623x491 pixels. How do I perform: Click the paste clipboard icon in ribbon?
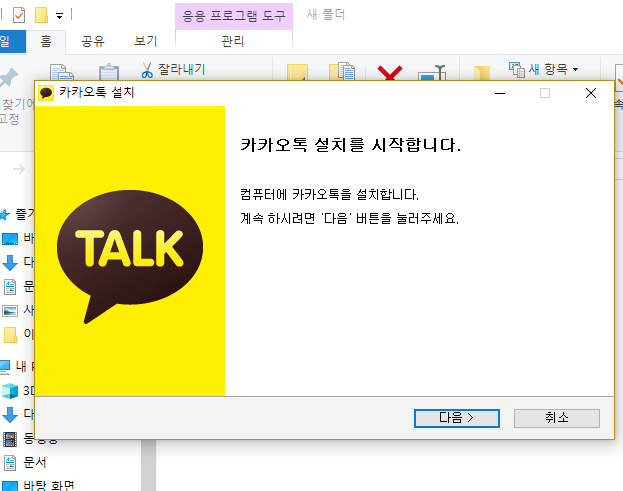[x=109, y=72]
